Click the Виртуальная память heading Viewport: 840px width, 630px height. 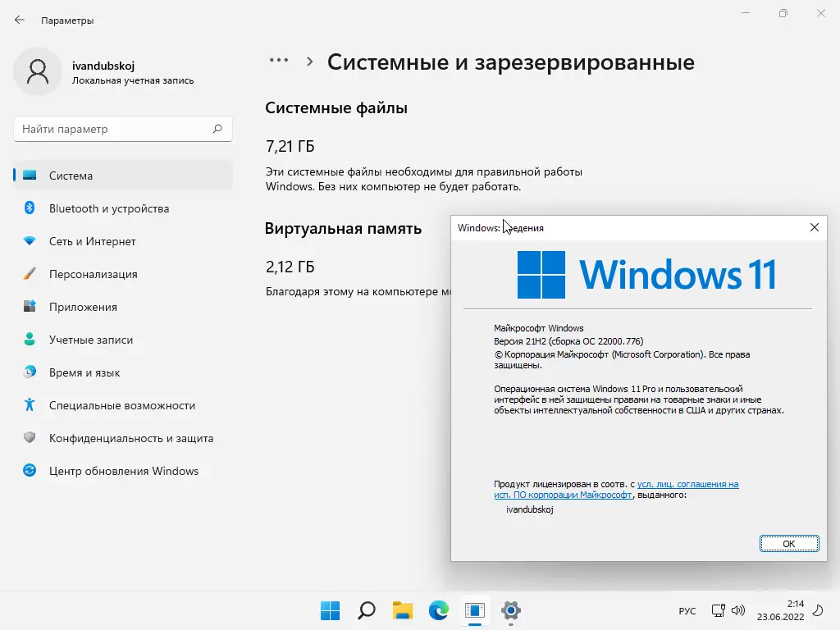pos(344,229)
